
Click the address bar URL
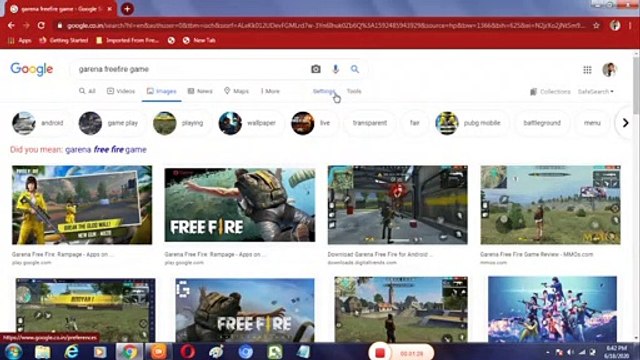(326, 26)
